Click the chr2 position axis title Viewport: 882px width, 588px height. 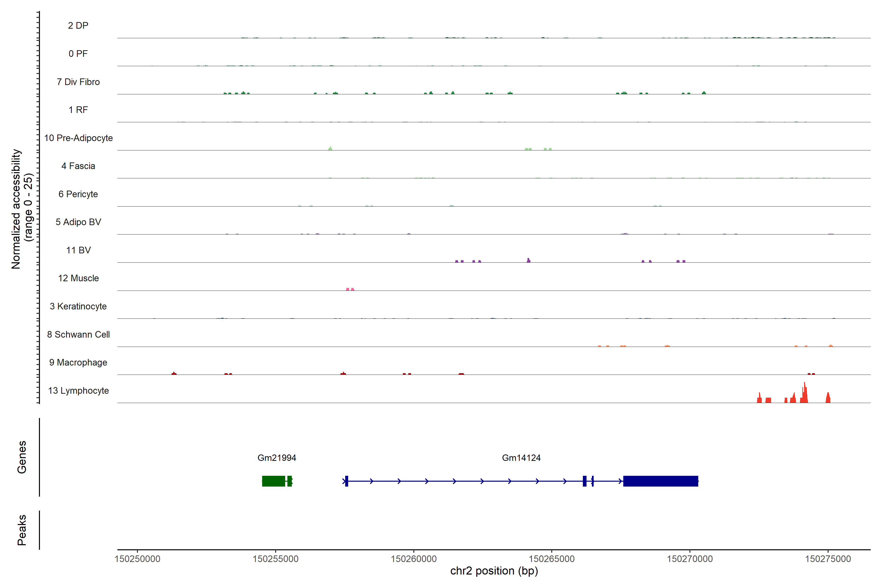pos(494,571)
